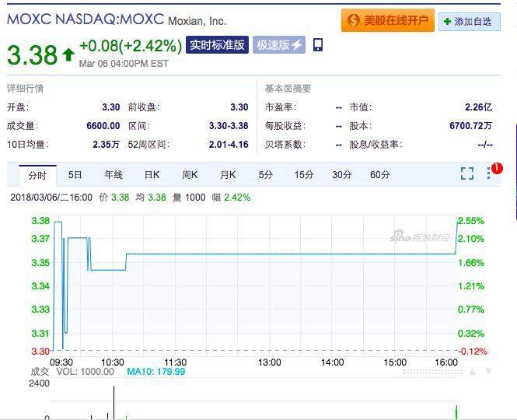Screen dimensions: 517x420
Task: Select the 月K chart tab
Action: pos(228,174)
